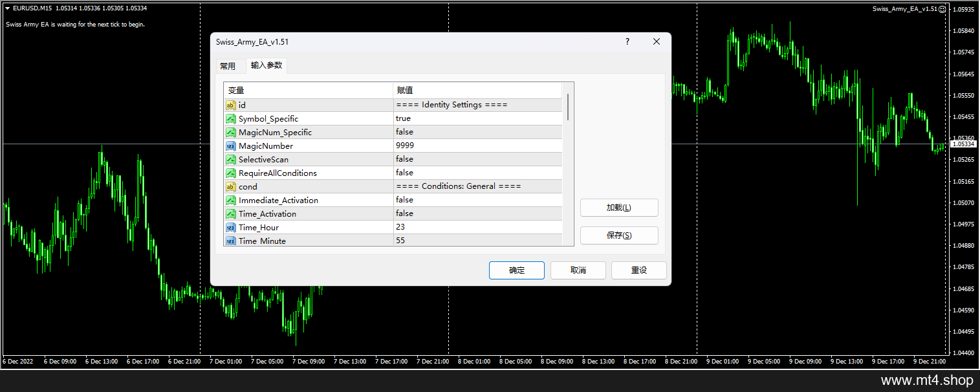980x392 pixels.
Task: Click the Time_Minute variable name
Action: pos(262,241)
